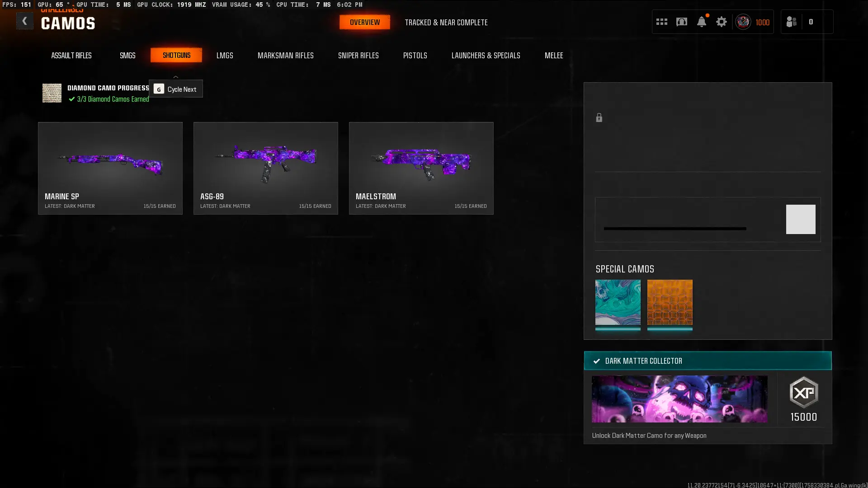Screen dimensions: 868x488
Task: Click the 3/3 Diamond Camos Earned checkmark
Action: coord(72,99)
